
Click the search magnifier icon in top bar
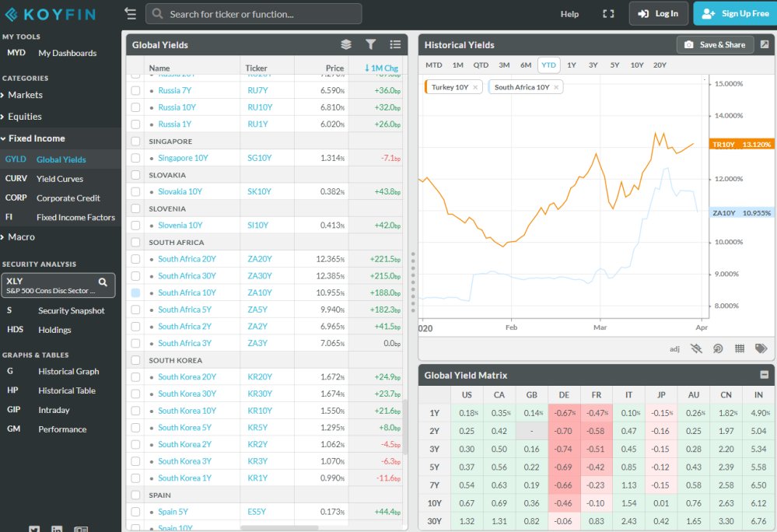coord(158,14)
